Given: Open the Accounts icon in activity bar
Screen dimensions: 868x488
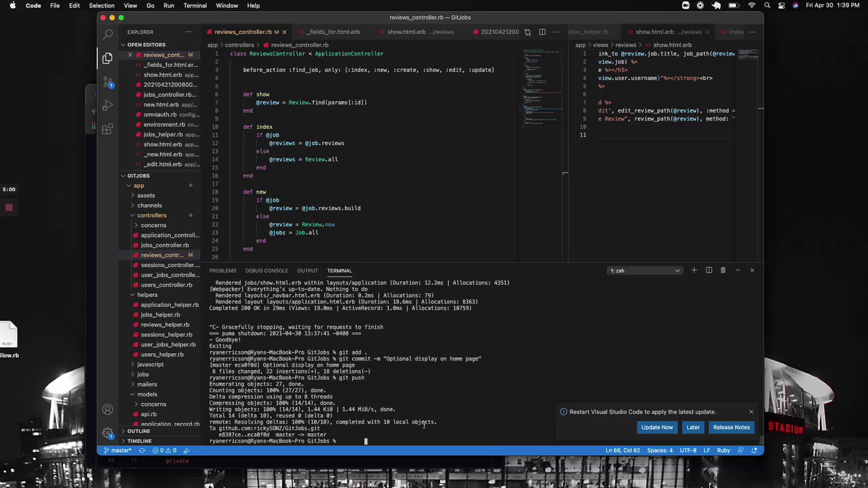Looking at the screenshot, I should tap(108, 409).
